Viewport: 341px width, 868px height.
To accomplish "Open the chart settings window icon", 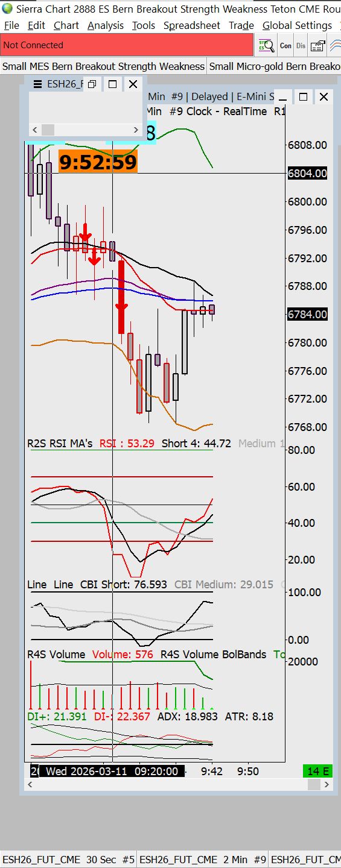I will point(318,45).
